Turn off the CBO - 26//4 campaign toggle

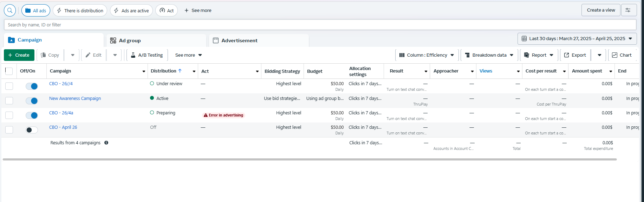32,86
